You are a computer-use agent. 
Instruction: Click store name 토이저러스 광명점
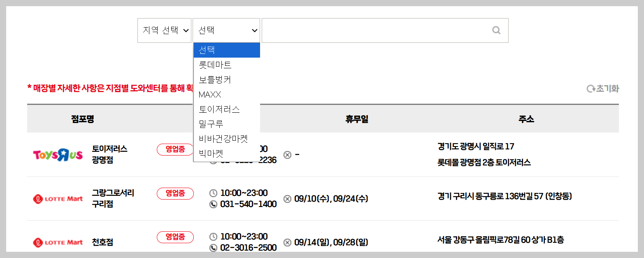[x=109, y=155]
